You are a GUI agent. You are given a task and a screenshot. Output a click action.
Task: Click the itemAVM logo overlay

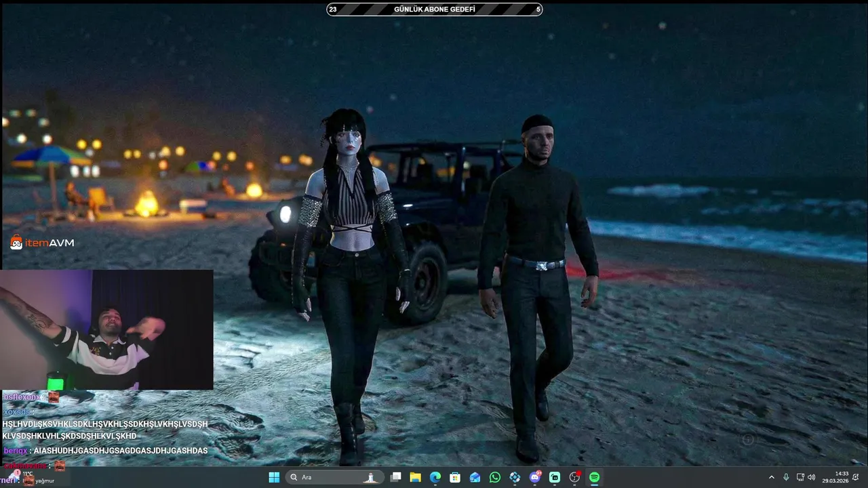click(x=42, y=242)
